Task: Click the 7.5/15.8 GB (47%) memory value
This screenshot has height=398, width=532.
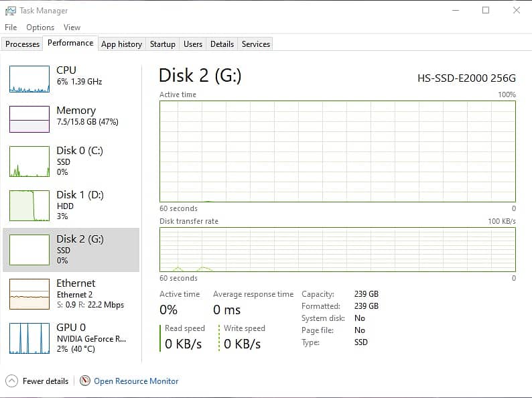Action: (x=88, y=122)
